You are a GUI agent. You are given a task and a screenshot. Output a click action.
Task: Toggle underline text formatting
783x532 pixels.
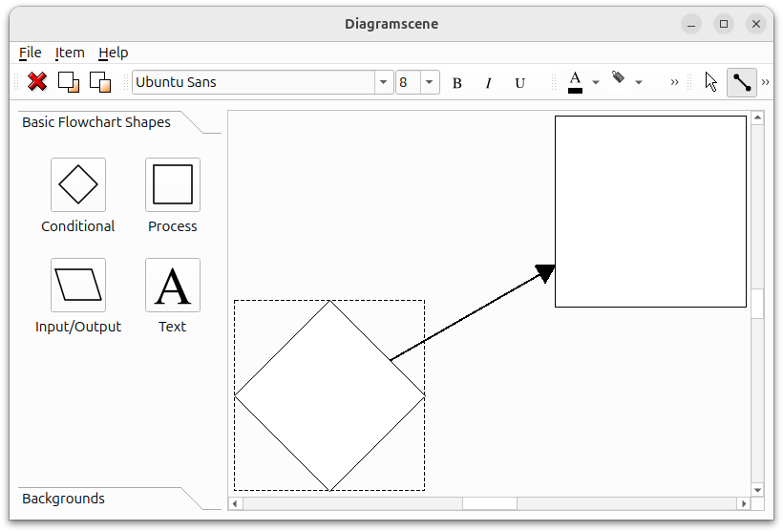[x=520, y=83]
